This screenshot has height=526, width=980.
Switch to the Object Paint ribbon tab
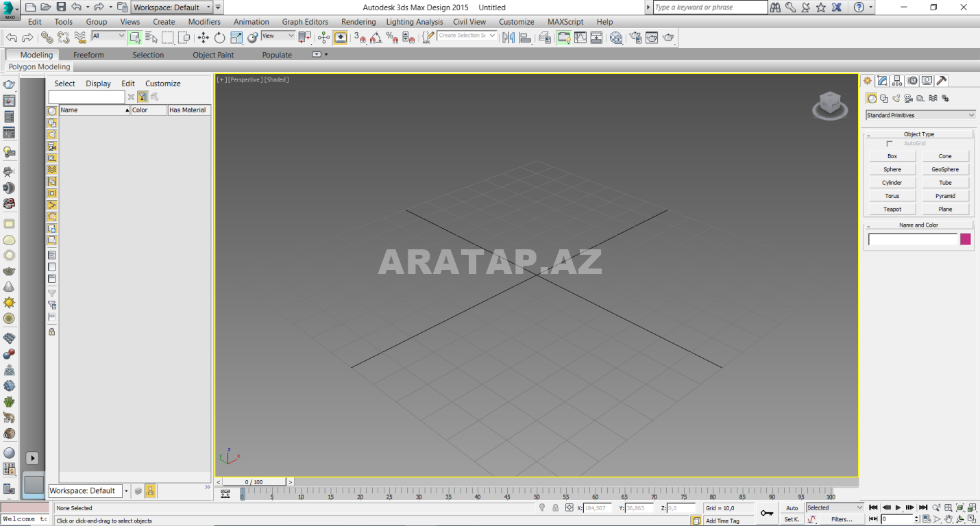point(213,55)
